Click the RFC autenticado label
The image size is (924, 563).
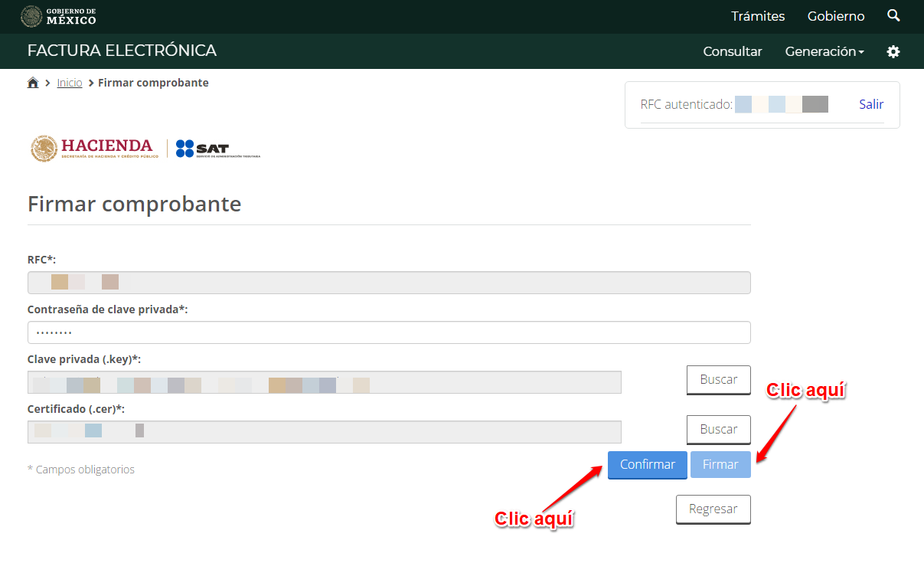pyautogui.click(x=686, y=104)
